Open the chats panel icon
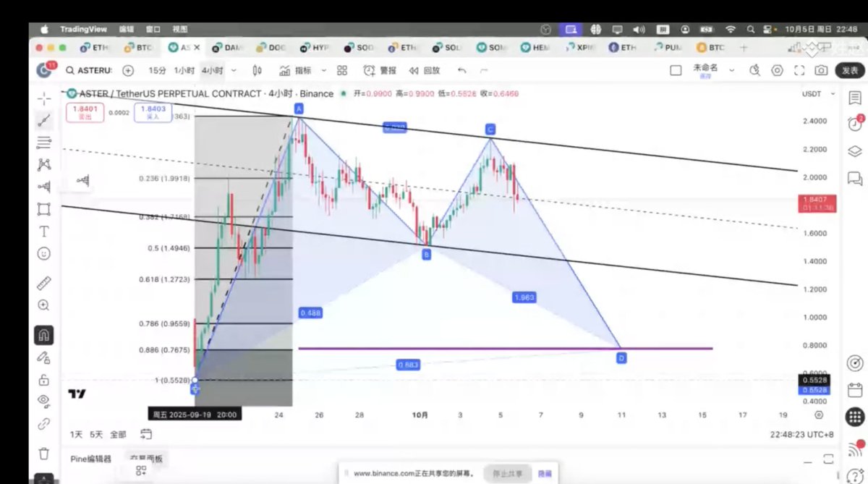The image size is (868, 484). pyautogui.click(x=854, y=178)
